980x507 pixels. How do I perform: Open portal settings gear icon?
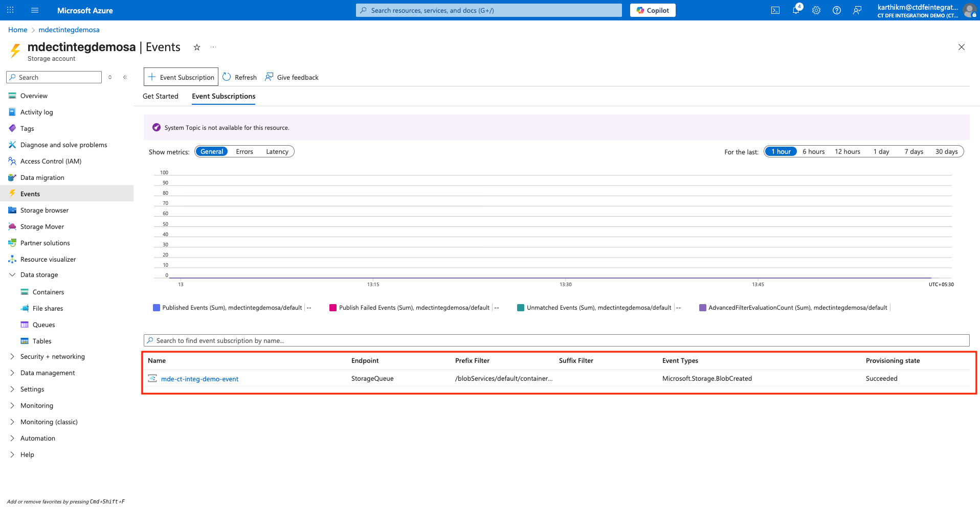[816, 10]
